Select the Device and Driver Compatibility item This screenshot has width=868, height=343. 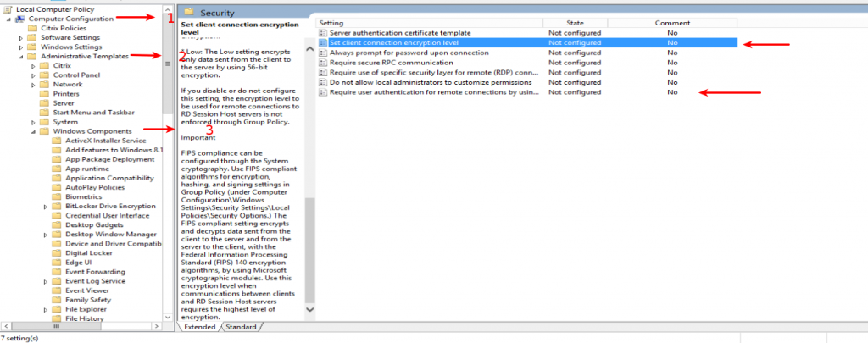114,243
